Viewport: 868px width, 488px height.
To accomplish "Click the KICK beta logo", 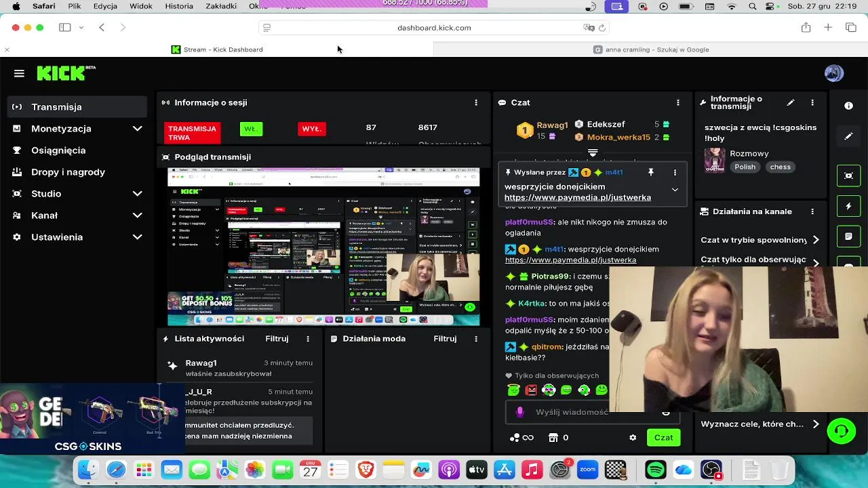I will coord(66,73).
